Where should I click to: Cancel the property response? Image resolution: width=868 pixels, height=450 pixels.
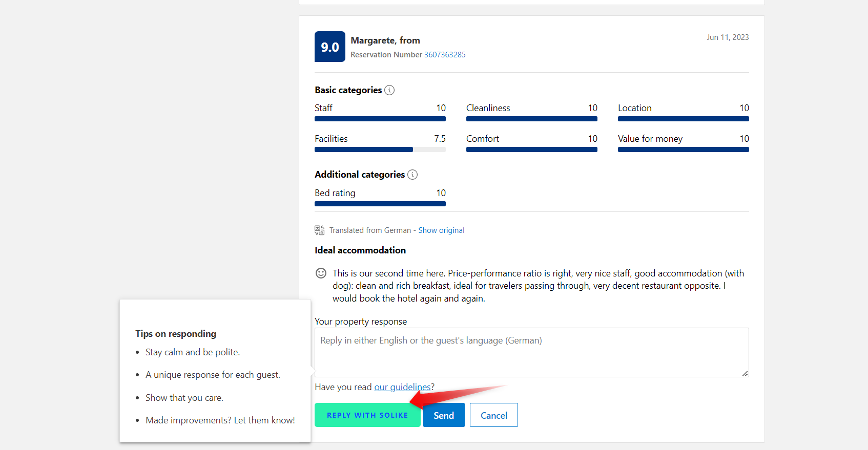[x=493, y=415]
